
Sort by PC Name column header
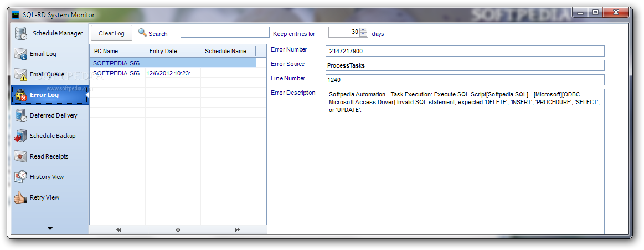(x=117, y=51)
